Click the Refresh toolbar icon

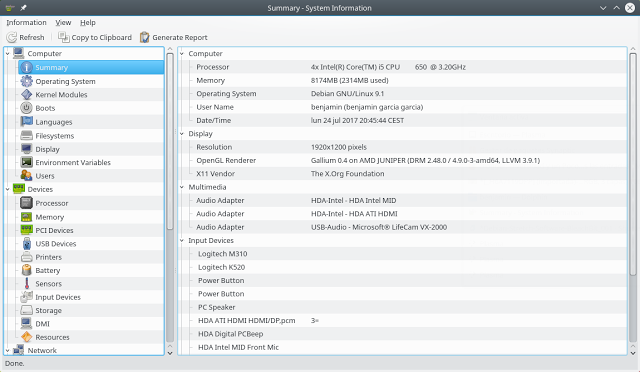tap(11, 37)
